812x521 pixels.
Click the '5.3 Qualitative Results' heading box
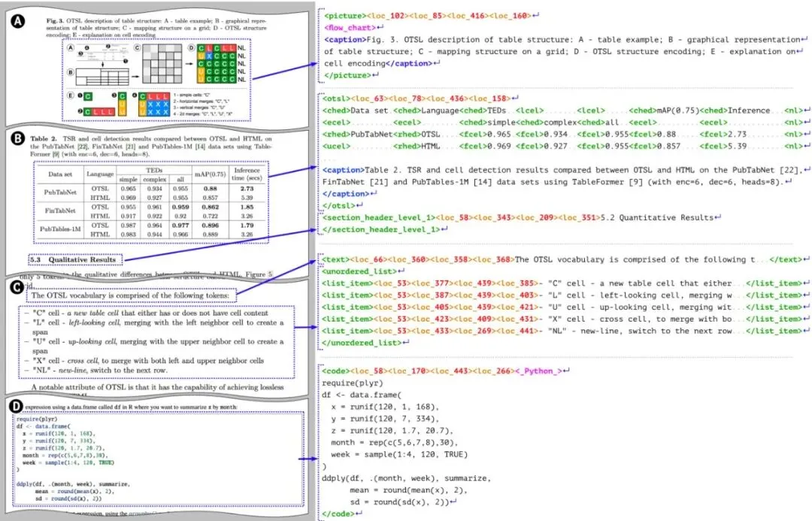[x=76, y=259]
